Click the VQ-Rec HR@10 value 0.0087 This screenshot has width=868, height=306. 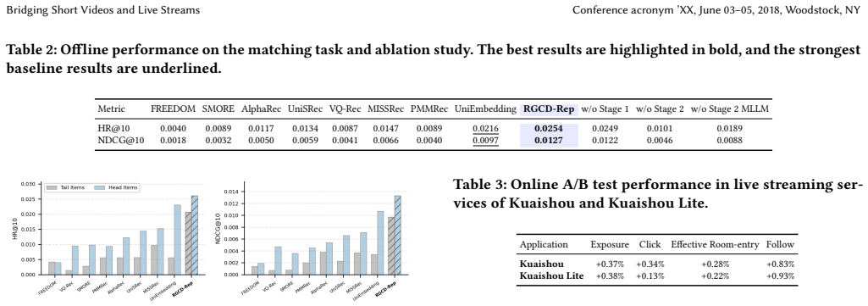345,129
